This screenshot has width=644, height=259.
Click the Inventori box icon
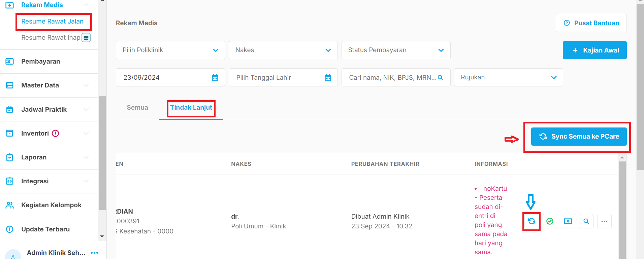tap(10, 134)
